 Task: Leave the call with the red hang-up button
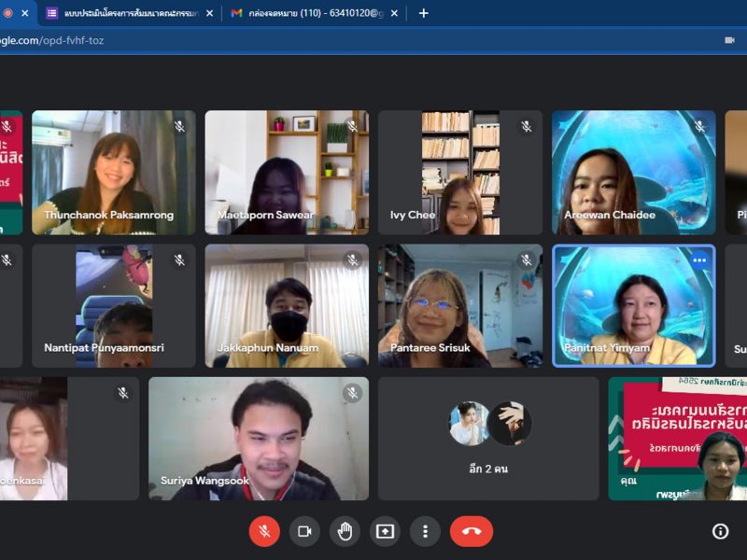coord(471,531)
